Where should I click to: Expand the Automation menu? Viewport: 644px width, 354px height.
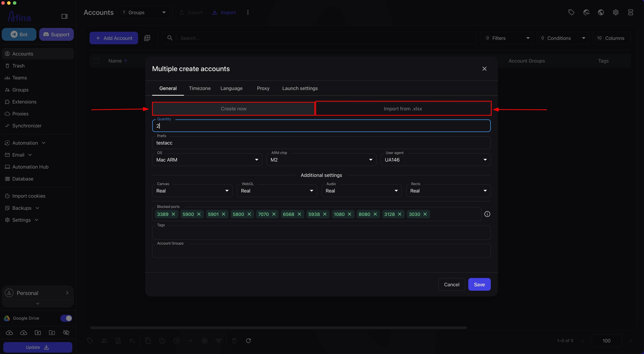[x=38, y=143]
